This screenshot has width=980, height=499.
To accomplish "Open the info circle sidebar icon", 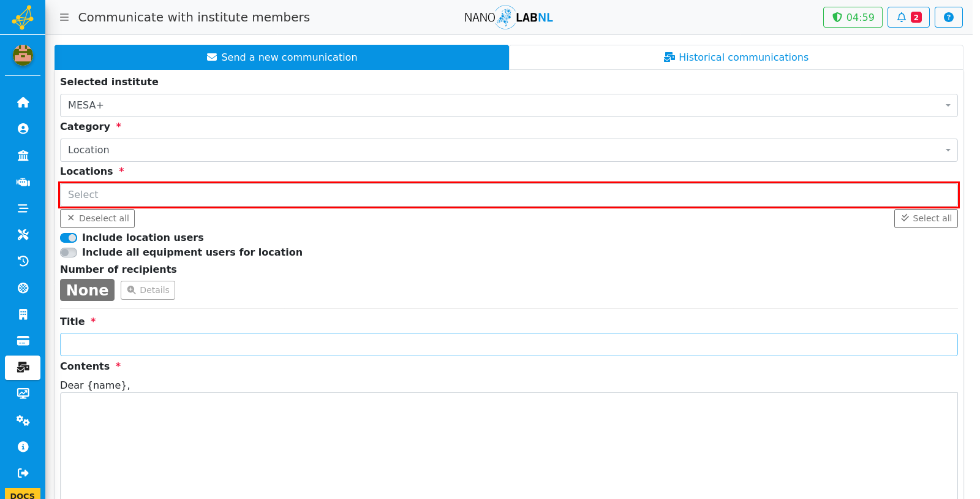I will 23,447.
